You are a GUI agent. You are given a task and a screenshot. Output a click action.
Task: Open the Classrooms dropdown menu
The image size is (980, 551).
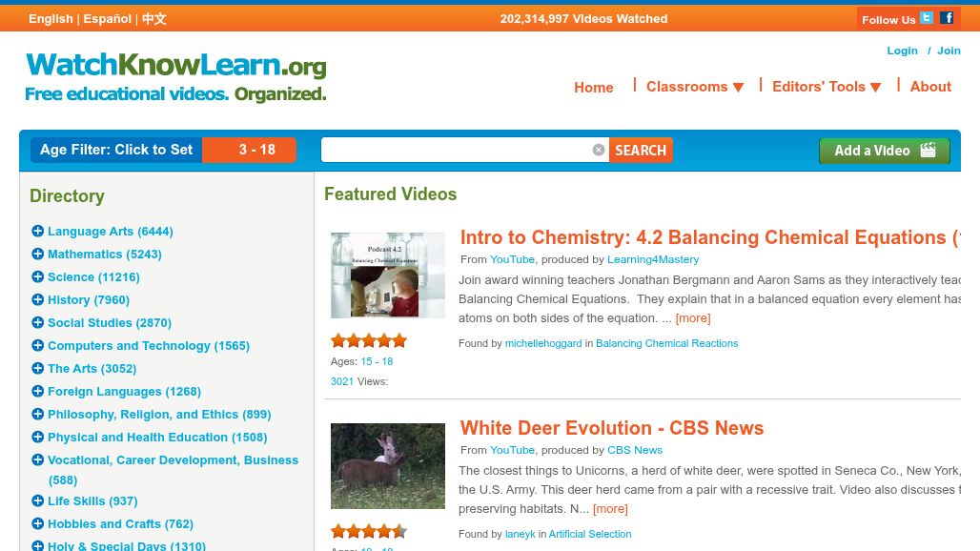pyautogui.click(x=694, y=87)
